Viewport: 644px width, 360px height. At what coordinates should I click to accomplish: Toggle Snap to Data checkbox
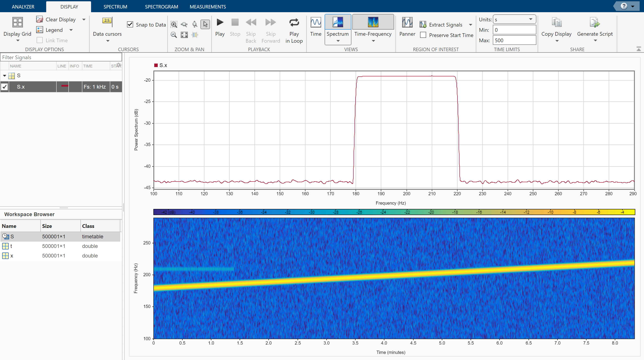tap(130, 24)
